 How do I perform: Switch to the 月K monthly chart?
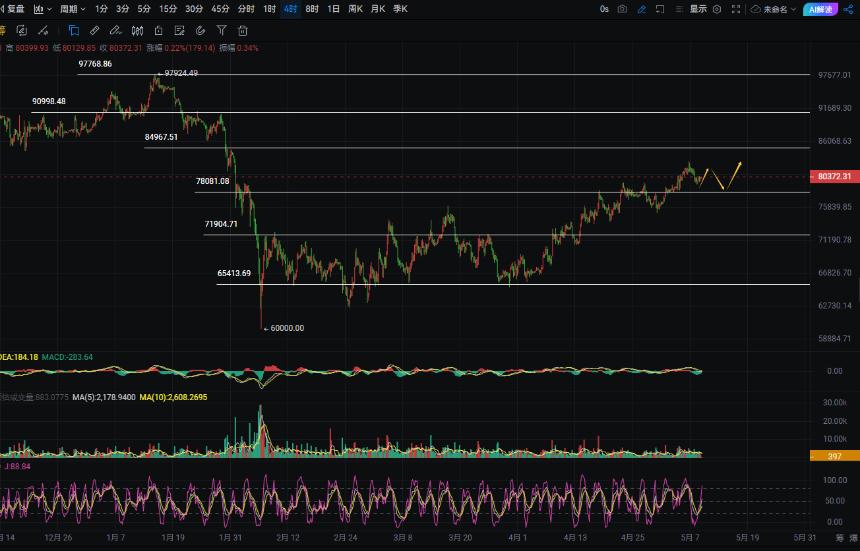click(x=378, y=9)
